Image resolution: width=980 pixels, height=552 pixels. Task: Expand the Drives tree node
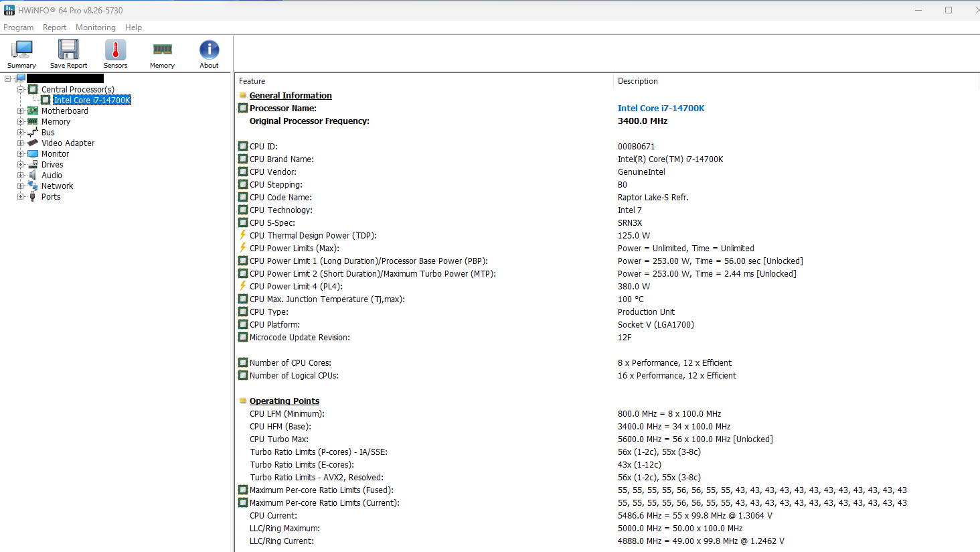(21, 165)
